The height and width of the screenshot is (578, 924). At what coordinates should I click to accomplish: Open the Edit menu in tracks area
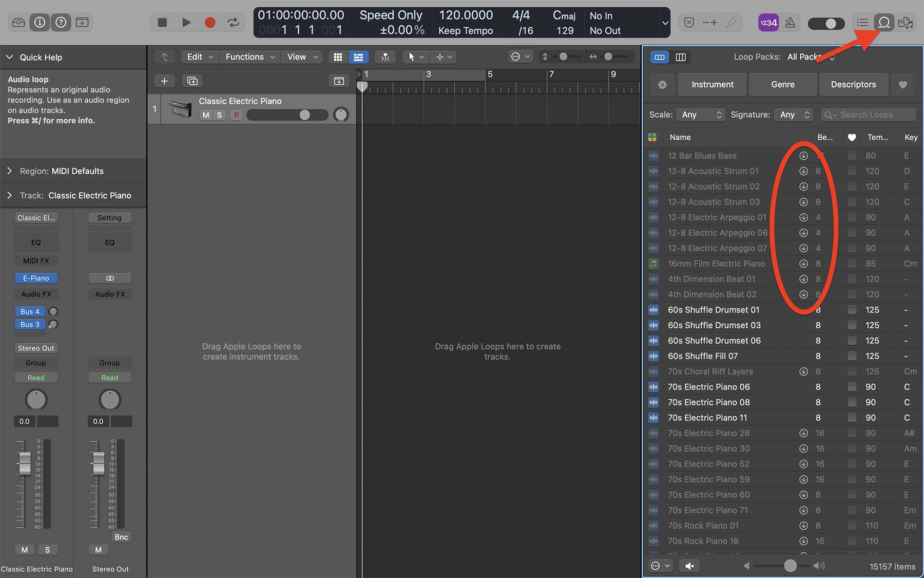pyautogui.click(x=200, y=57)
